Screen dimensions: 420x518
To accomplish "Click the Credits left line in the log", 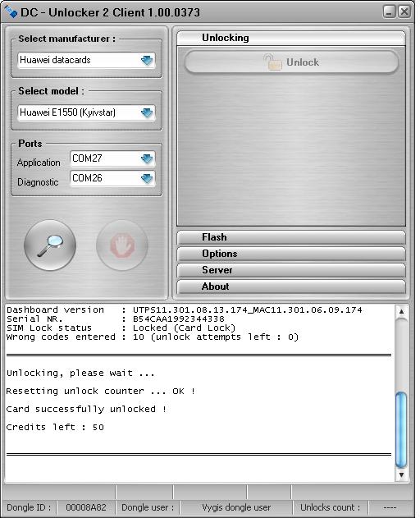I will click(x=55, y=427).
